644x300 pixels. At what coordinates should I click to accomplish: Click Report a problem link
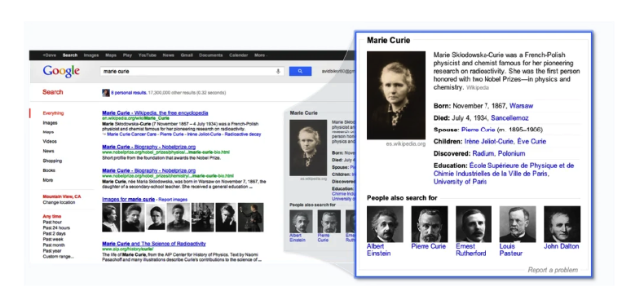553,270
